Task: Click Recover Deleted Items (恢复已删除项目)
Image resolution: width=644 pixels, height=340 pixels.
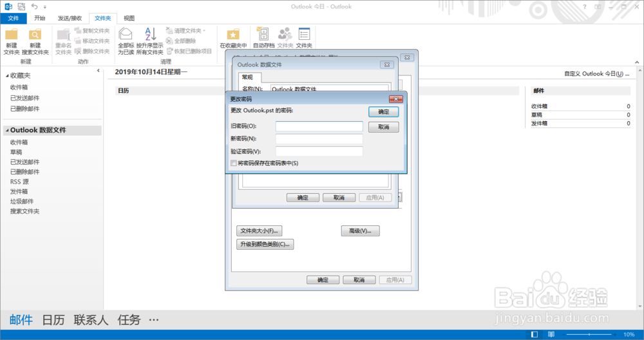Action: pyautogui.click(x=189, y=52)
